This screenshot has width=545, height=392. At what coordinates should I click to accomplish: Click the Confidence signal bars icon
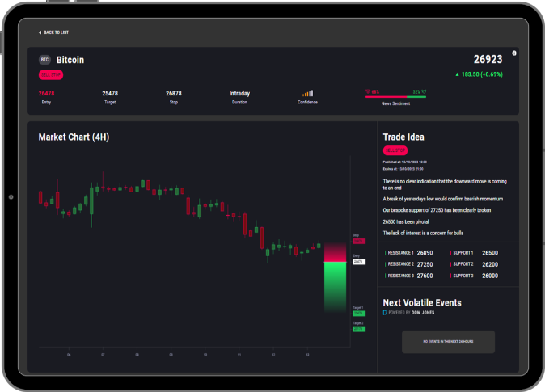tap(307, 93)
